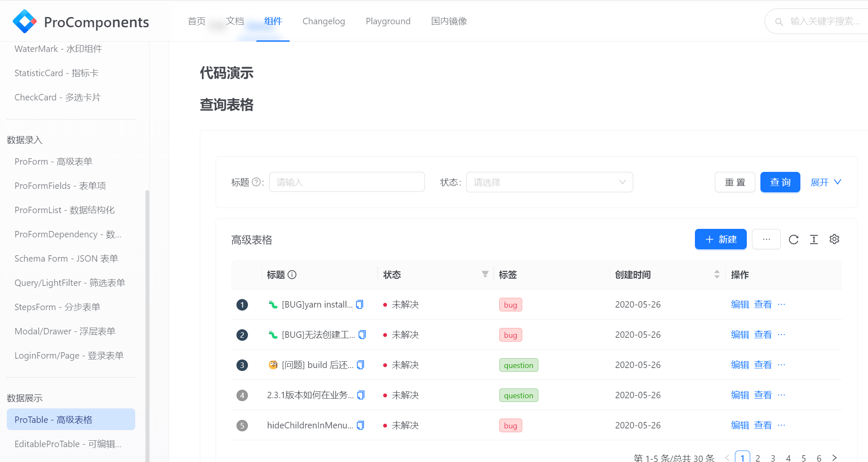Open LoginForm/Page - 登录表单 in sidebar
The height and width of the screenshot is (462, 868).
69,356
